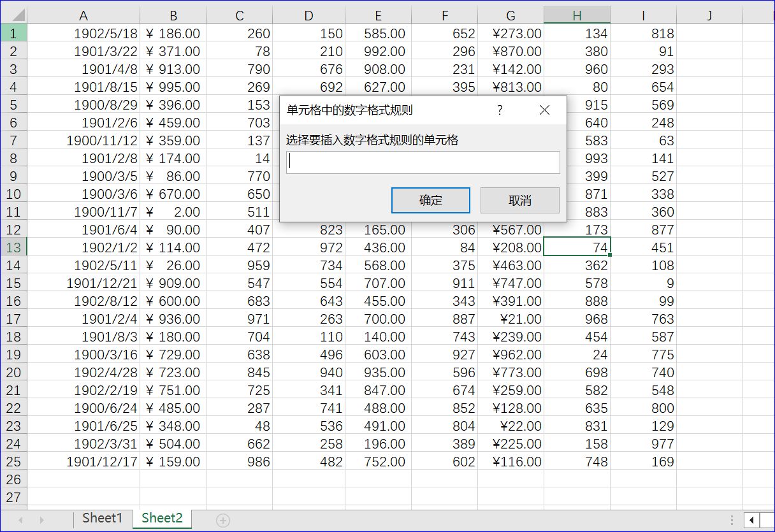Click cell A7 showing 1900/11/12

tap(83, 140)
